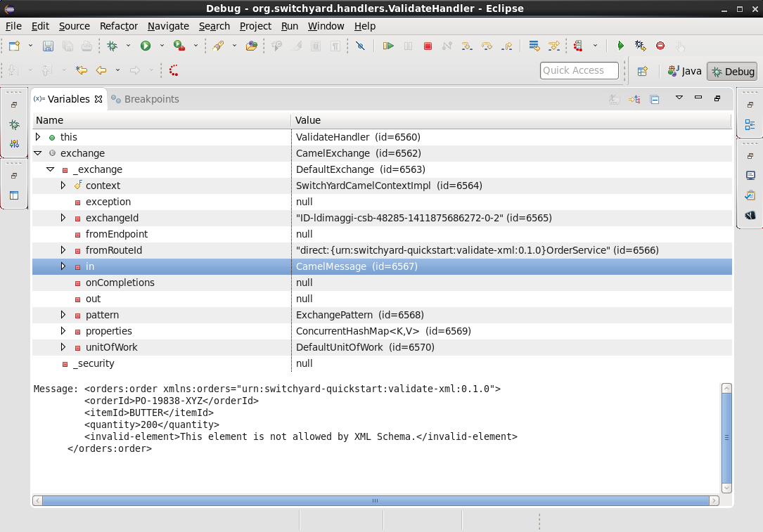Open the Navigate menu
Viewport: 763px width, 532px height.
168,26
